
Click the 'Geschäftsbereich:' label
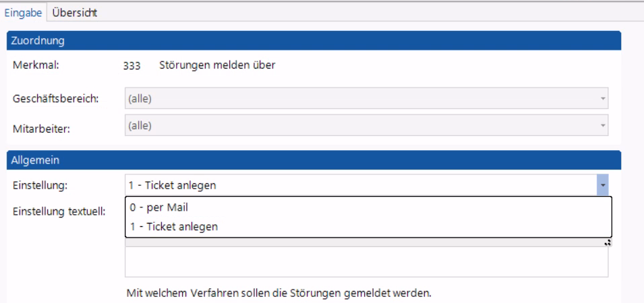click(55, 99)
